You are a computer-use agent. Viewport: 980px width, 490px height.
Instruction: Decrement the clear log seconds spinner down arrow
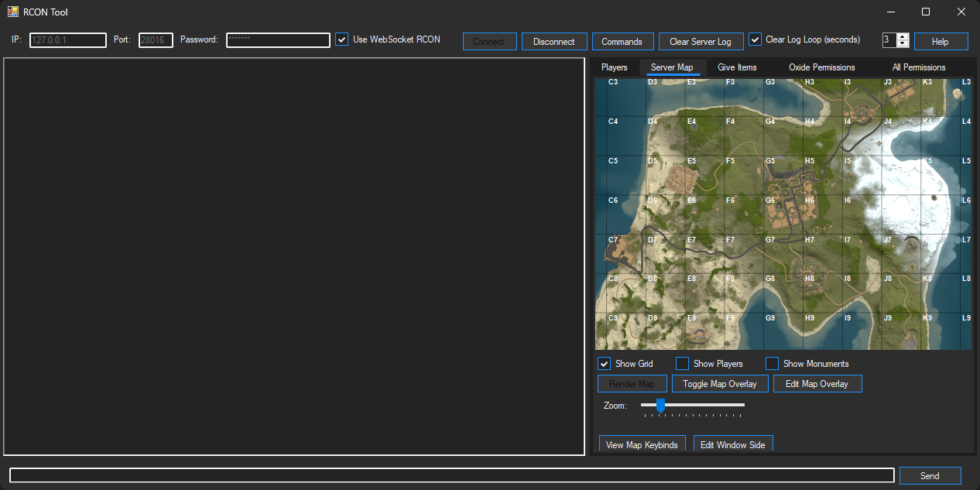tap(903, 44)
